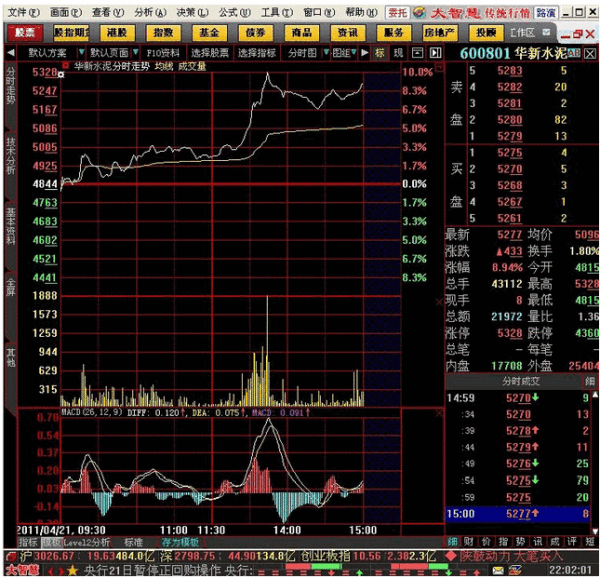
Task: Toggle the 标 marker button in chart toolbar
Action: point(380,51)
